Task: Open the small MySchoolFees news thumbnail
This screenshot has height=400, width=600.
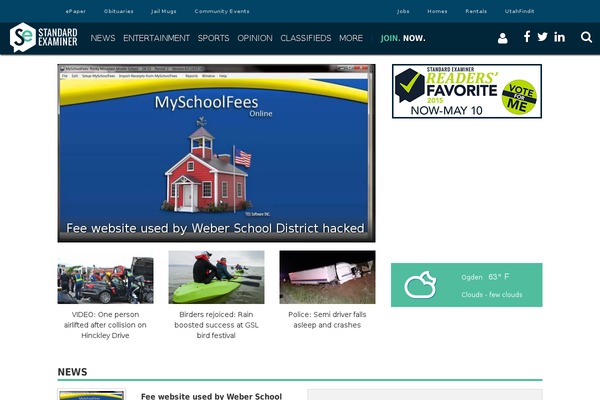Action: [x=91, y=395]
